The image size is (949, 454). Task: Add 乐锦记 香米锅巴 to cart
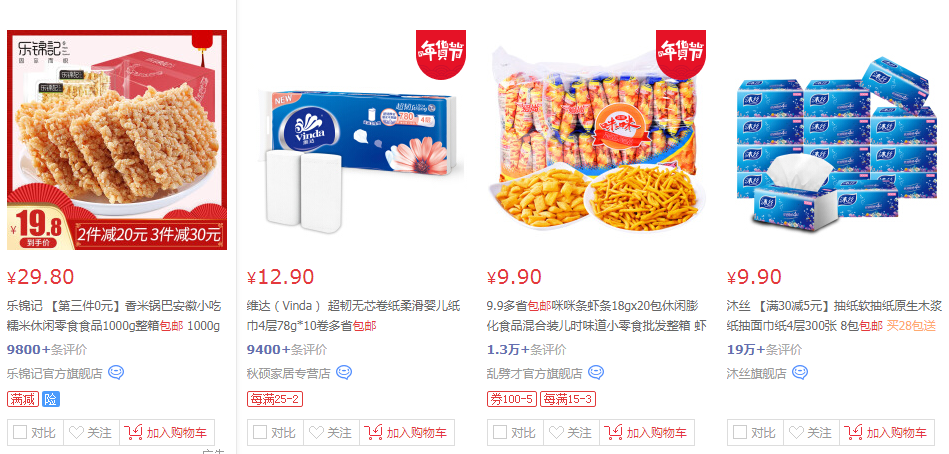(x=166, y=433)
